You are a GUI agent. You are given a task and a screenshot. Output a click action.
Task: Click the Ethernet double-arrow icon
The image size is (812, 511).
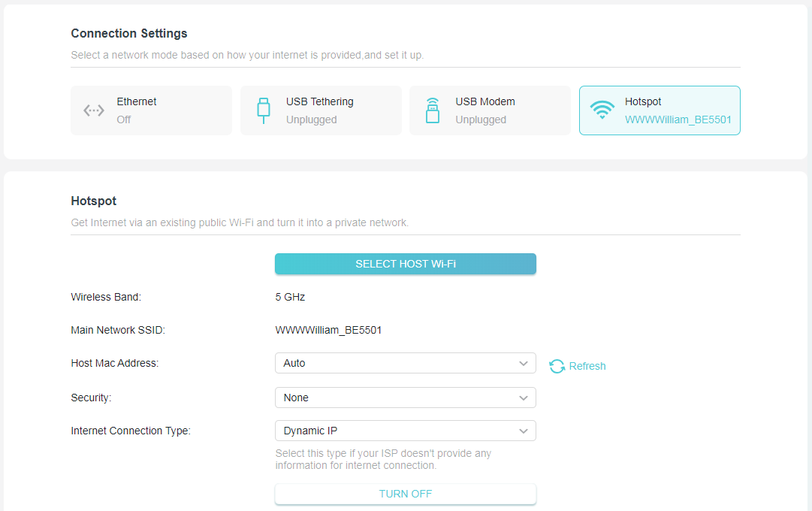[x=94, y=110]
